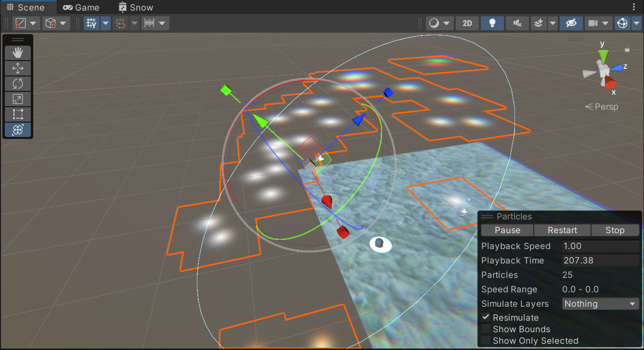Click the blue move arrow handle

[x=359, y=119]
